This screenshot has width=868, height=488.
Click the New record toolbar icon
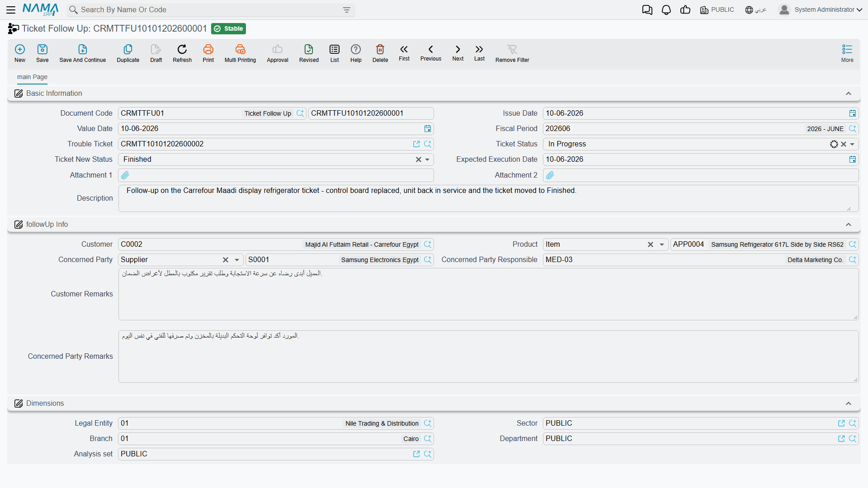pyautogui.click(x=20, y=53)
